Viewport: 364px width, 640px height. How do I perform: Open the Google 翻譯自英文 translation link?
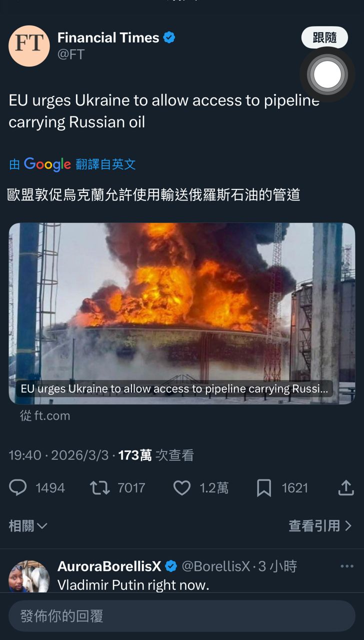pos(72,164)
